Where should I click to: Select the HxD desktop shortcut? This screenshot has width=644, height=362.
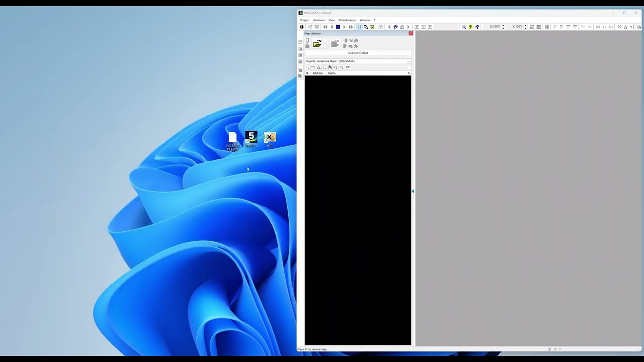click(x=270, y=140)
